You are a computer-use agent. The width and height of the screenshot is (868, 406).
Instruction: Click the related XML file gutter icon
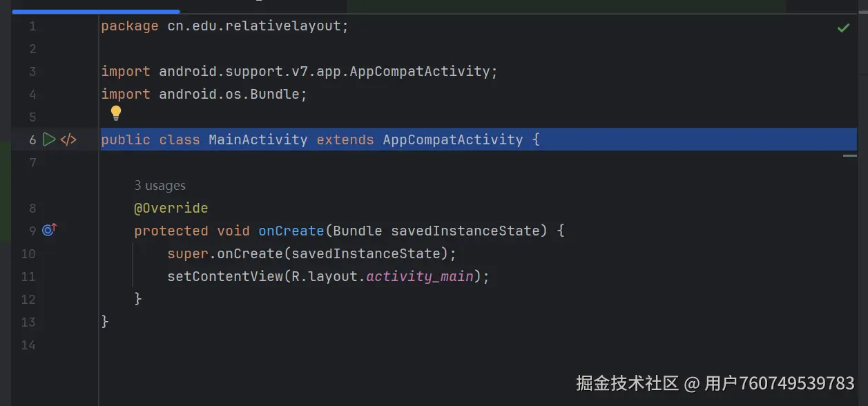(68, 139)
